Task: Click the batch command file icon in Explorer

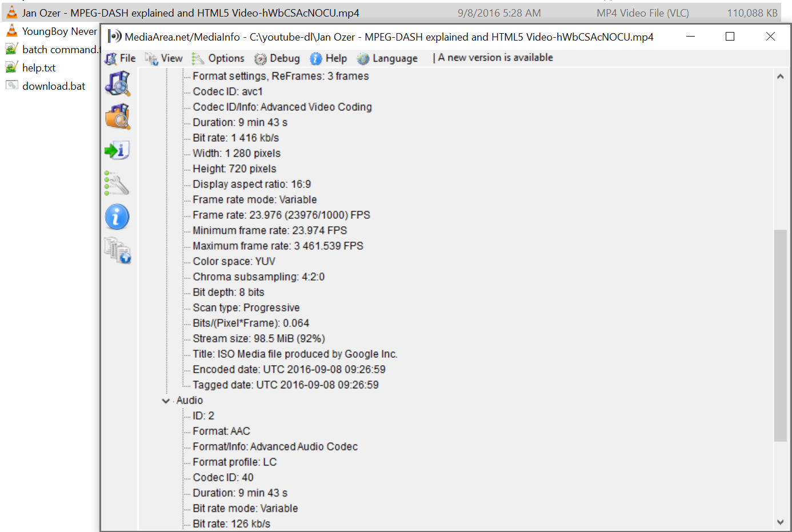Action: (11, 49)
